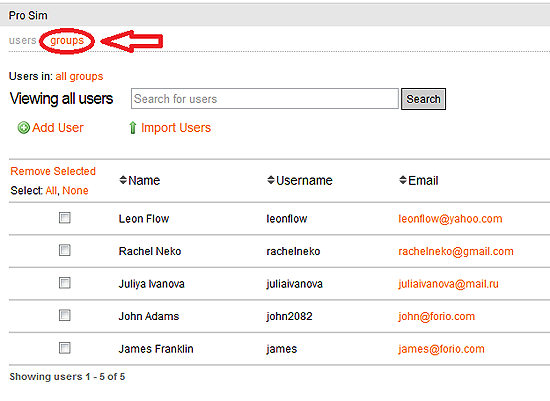Viewport: 550px width, 401px height.
Task: Click the name 'Leon Flow'
Action: click(x=144, y=219)
